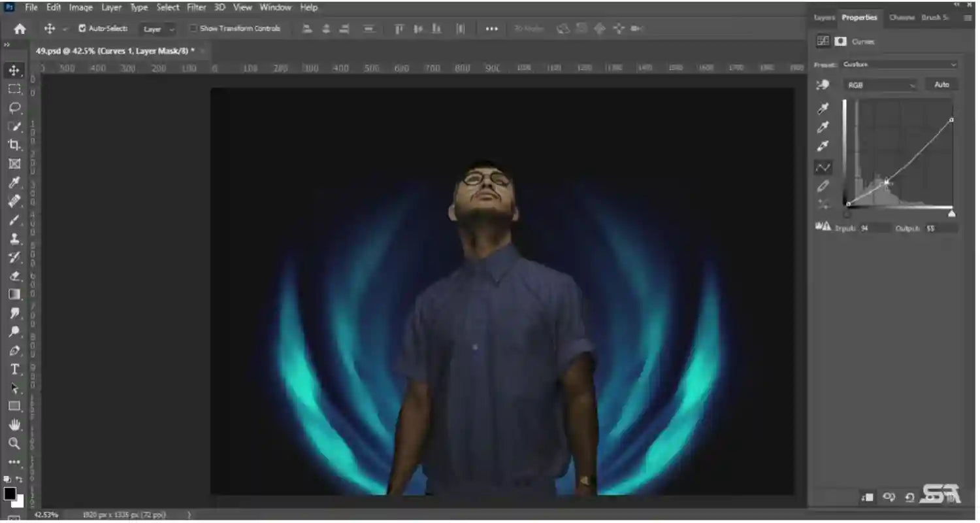
Task: Select the Lasso tool
Action: click(x=14, y=108)
